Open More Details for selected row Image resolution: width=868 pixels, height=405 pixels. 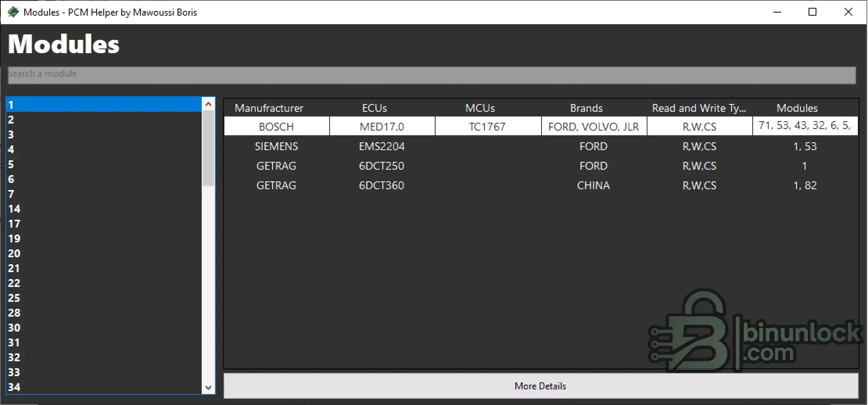pyautogui.click(x=541, y=386)
